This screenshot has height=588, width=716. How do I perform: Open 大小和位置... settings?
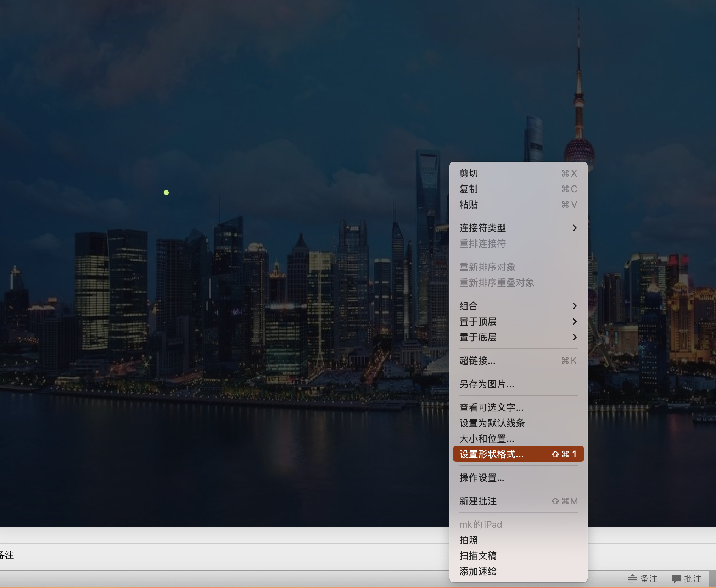coord(487,439)
